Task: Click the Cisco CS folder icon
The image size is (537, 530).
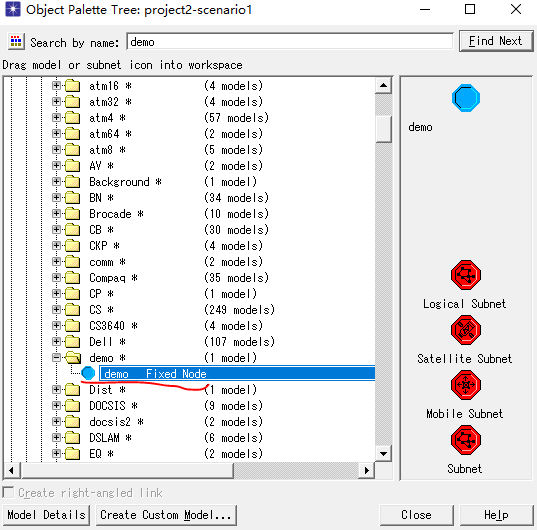Action: 73,310
